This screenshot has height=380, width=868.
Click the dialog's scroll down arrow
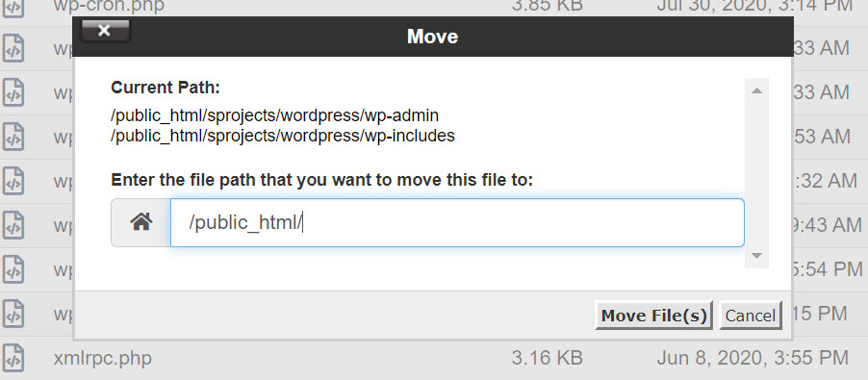pos(756,256)
